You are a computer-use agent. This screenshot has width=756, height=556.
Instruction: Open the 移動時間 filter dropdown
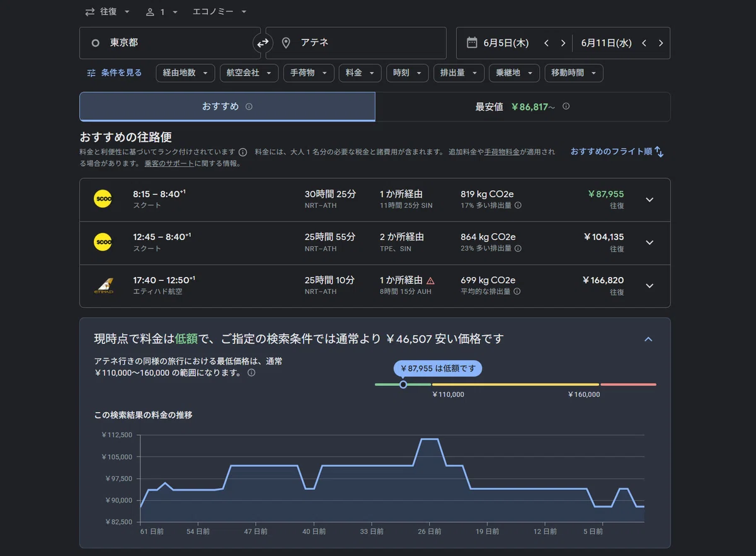[x=574, y=73]
